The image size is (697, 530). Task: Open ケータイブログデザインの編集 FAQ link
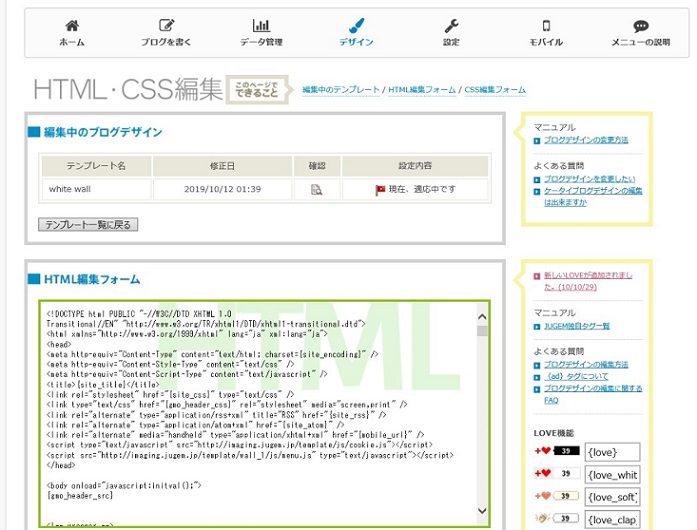click(x=593, y=197)
